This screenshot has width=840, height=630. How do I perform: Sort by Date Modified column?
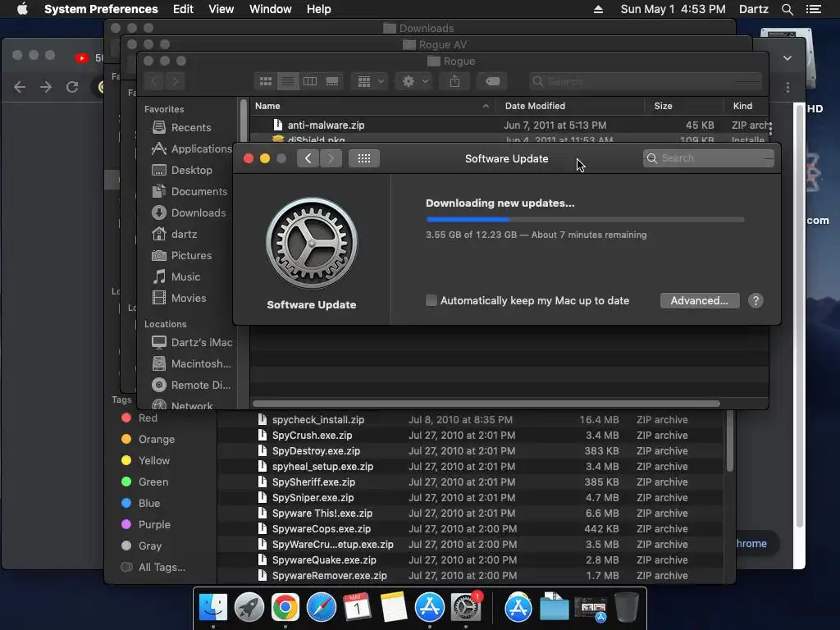(569, 106)
